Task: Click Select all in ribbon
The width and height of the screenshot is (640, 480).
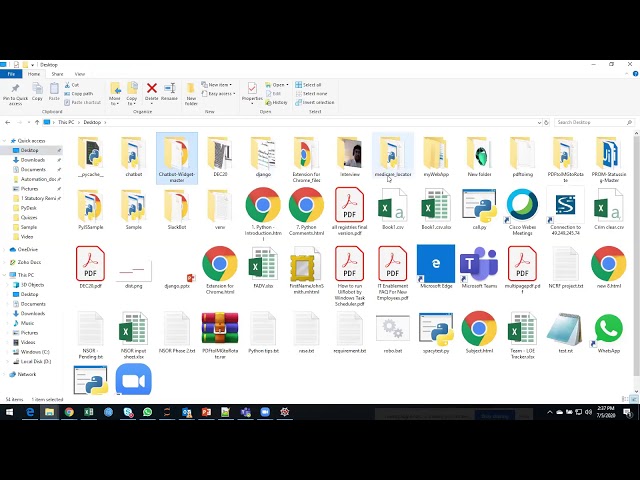Action: (309, 85)
